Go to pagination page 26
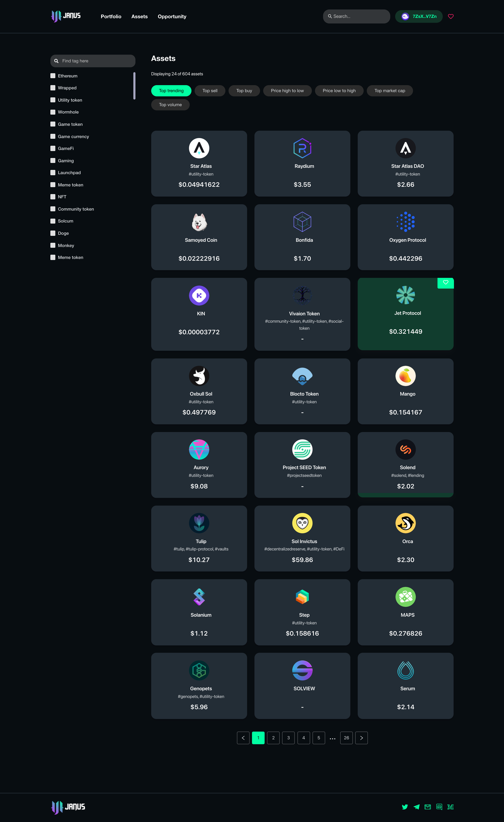Image resolution: width=504 pixels, height=822 pixels. point(346,738)
